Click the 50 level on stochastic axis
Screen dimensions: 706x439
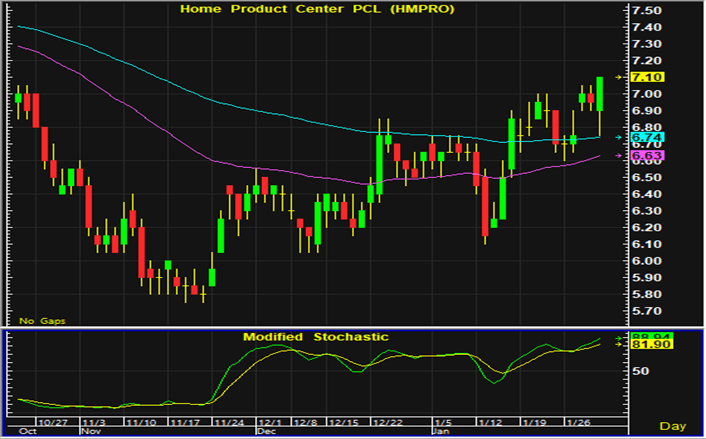[x=640, y=371]
